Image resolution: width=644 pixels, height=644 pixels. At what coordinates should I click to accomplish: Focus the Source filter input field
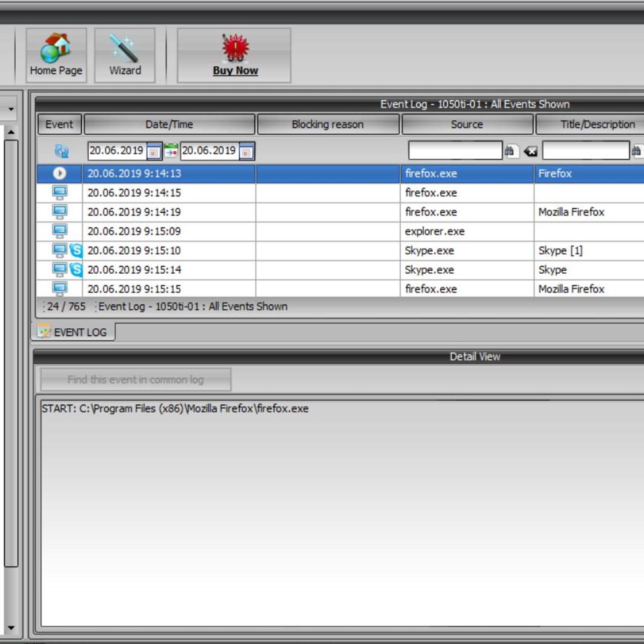click(455, 151)
